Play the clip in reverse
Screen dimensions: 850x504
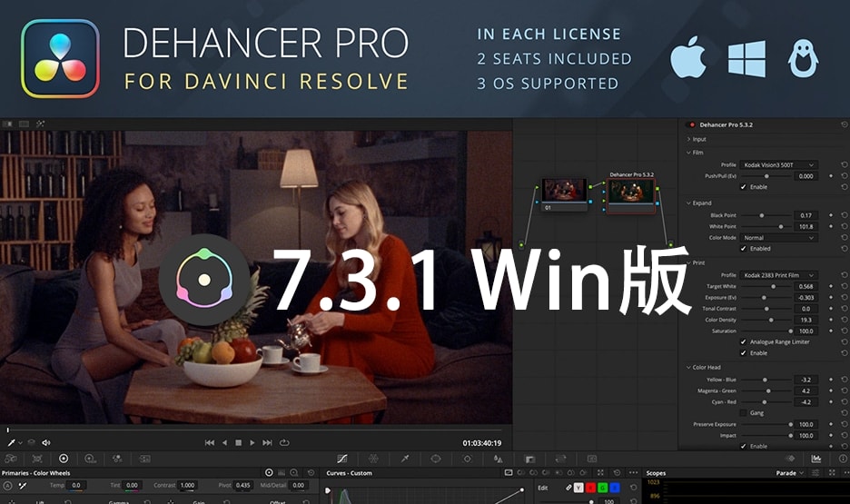[x=224, y=443]
